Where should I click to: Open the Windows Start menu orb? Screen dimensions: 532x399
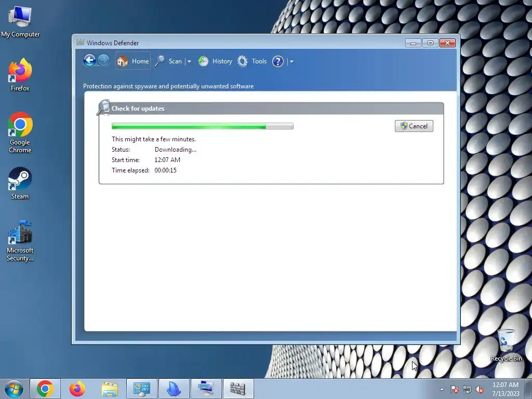pyautogui.click(x=14, y=389)
